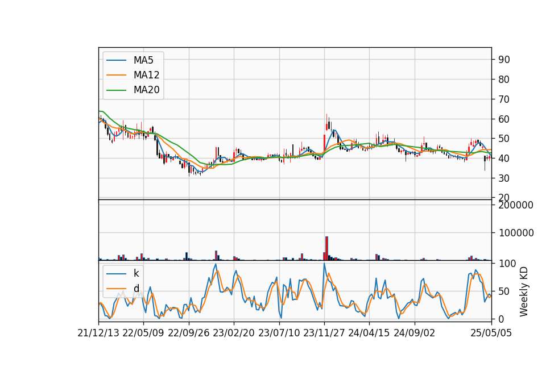Click the 50 tick on KD axis
This screenshot has height=392, width=546.
click(504, 291)
